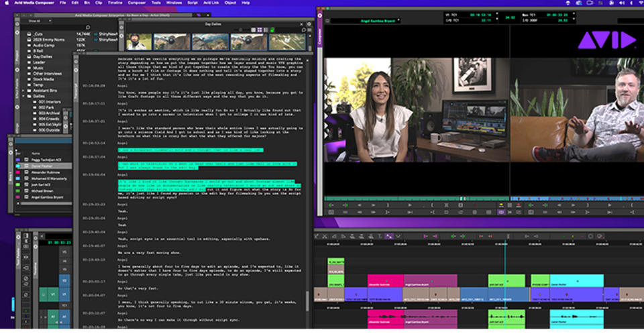Toggle the V1 record track selector
Image resolution: width=644 pixels, height=334 pixels.
[x=64, y=294]
